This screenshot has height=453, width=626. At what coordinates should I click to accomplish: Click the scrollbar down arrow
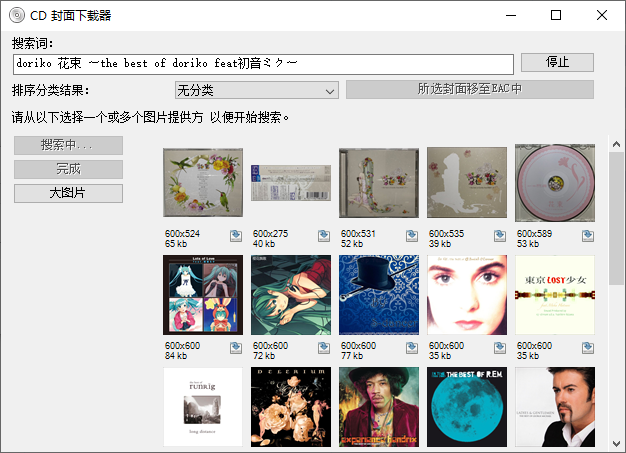(x=617, y=441)
